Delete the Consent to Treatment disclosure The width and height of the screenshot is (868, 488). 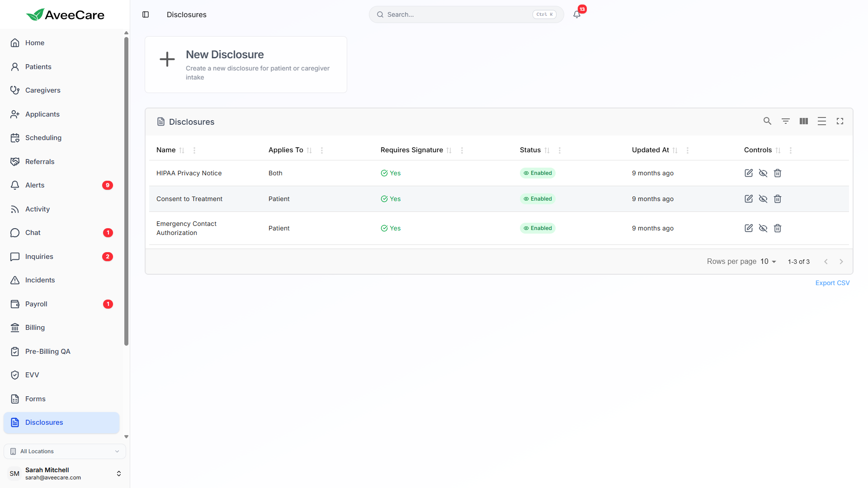(778, 199)
